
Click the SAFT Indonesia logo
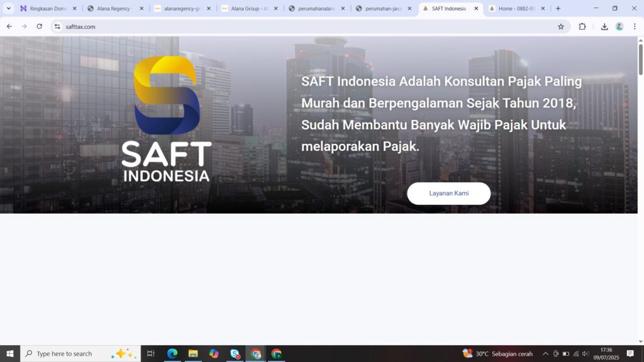(x=167, y=119)
